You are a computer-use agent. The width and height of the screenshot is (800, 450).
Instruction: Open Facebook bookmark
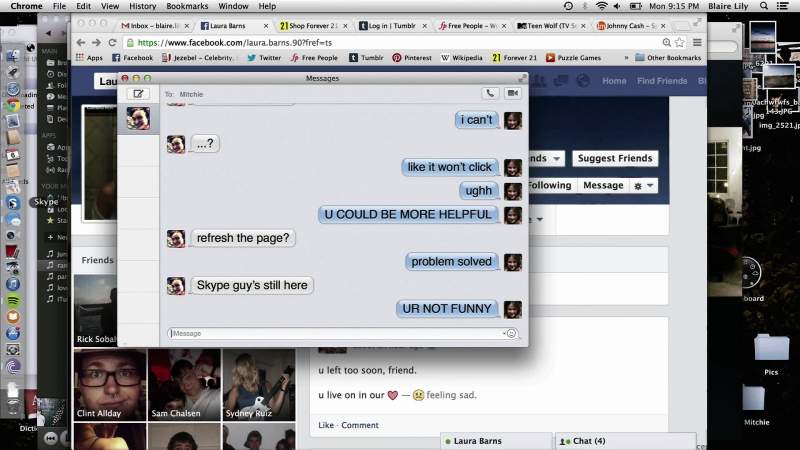(132, 58)
